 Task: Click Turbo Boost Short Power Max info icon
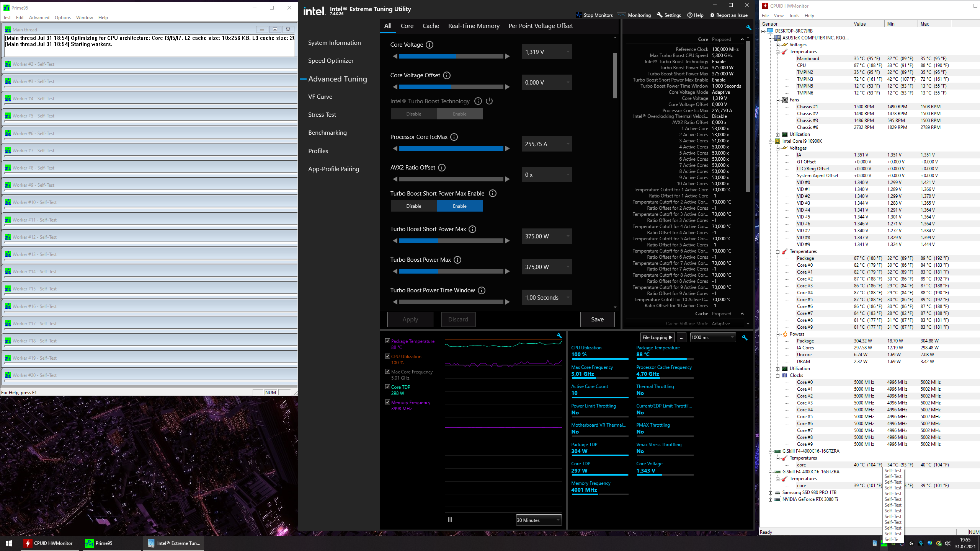pyautogui.click(x=472, y=229)
